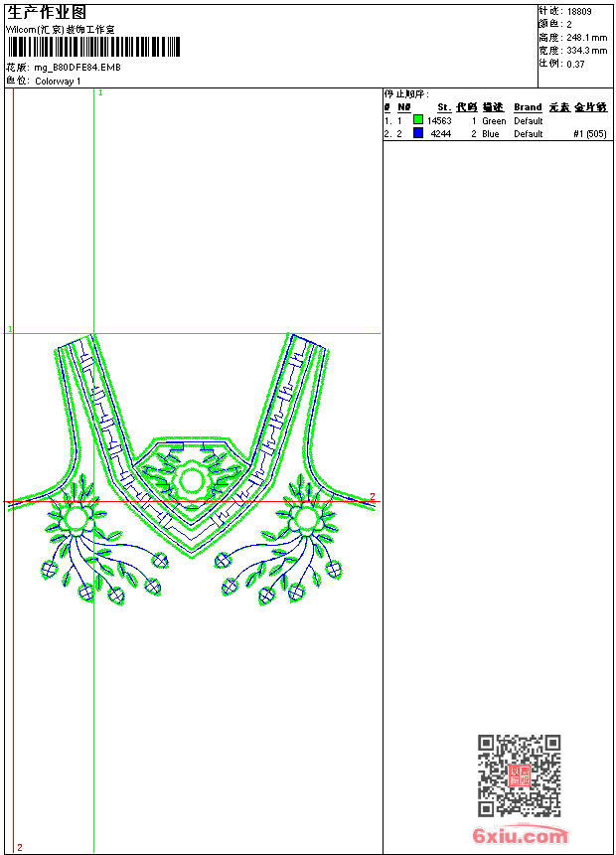Click the green marker 1 at top guide
Image resolution: width=616 pixels, height=855 pixels.
coord(100,92)
